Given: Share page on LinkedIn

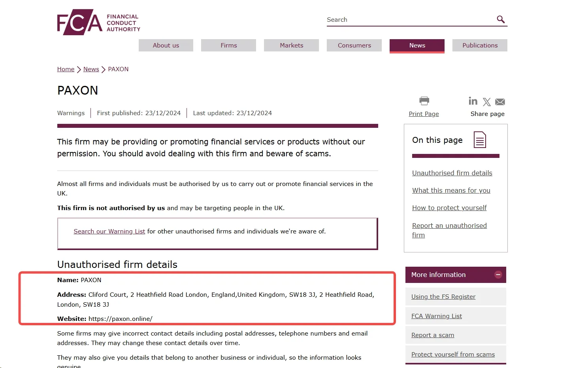Looking at the screenshot, I should (473, 101).
